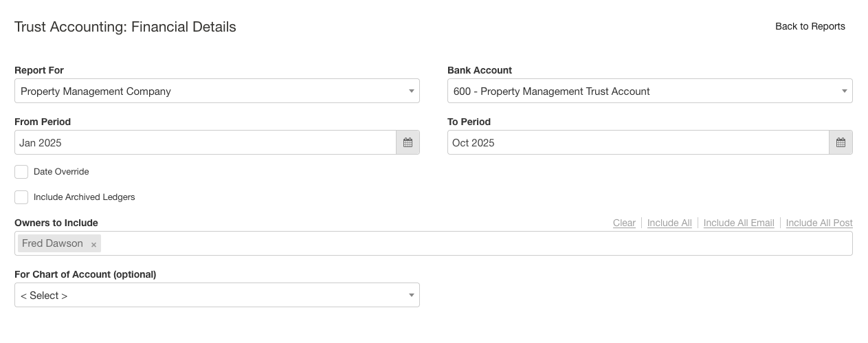Select the Fred Dawson owner tag
Viewport: 868px width, 343px height.
(52, 243)
